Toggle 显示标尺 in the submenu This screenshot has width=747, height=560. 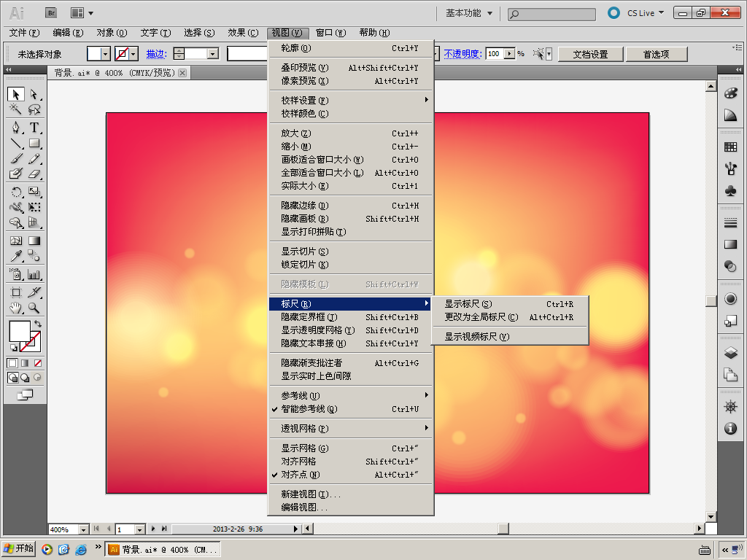pyautogui.click(x=510, y=304)
